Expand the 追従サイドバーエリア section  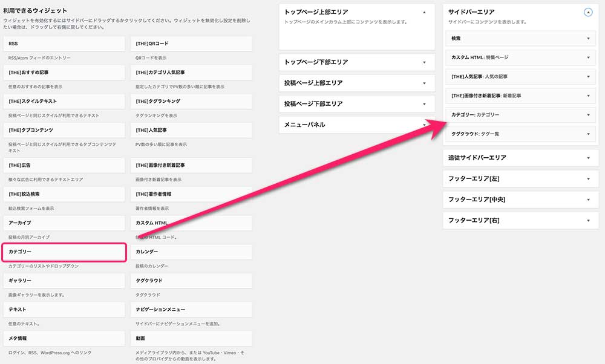[x=587, y=158]
